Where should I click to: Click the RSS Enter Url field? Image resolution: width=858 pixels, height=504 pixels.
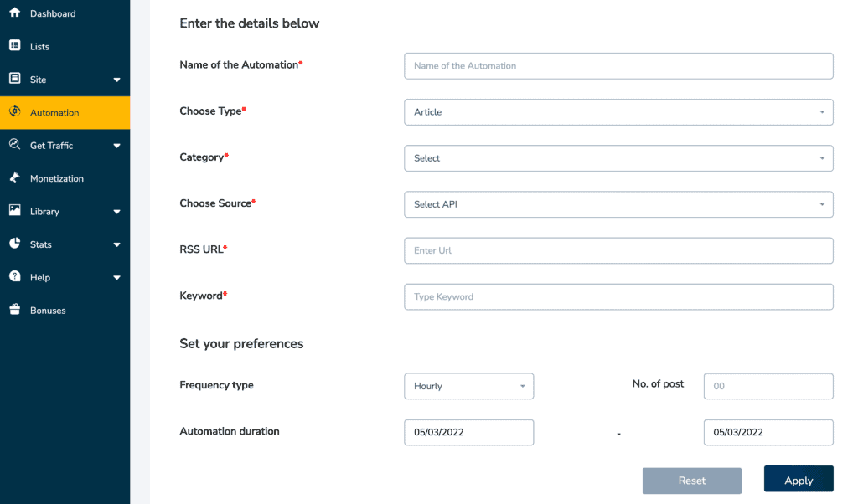point(618,250)
